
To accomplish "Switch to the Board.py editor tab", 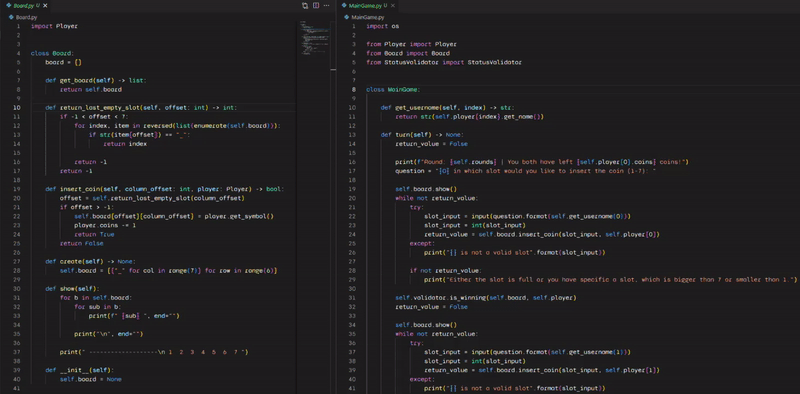I will coord(23,6).
